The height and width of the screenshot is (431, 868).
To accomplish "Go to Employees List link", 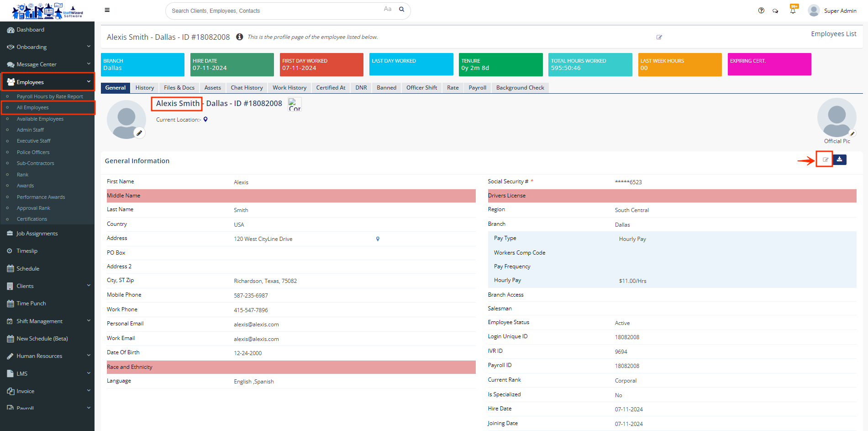I will pos(833,34).
